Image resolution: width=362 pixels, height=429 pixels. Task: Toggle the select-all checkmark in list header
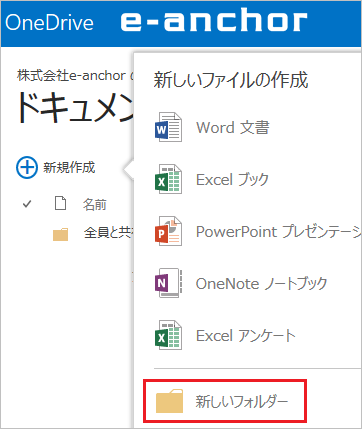(27, 204)
